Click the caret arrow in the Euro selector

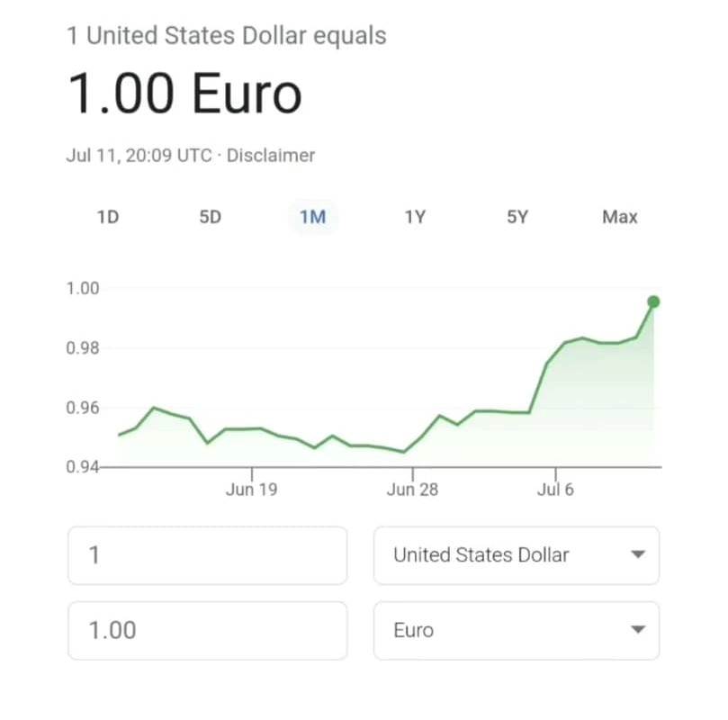click(638, 630)
